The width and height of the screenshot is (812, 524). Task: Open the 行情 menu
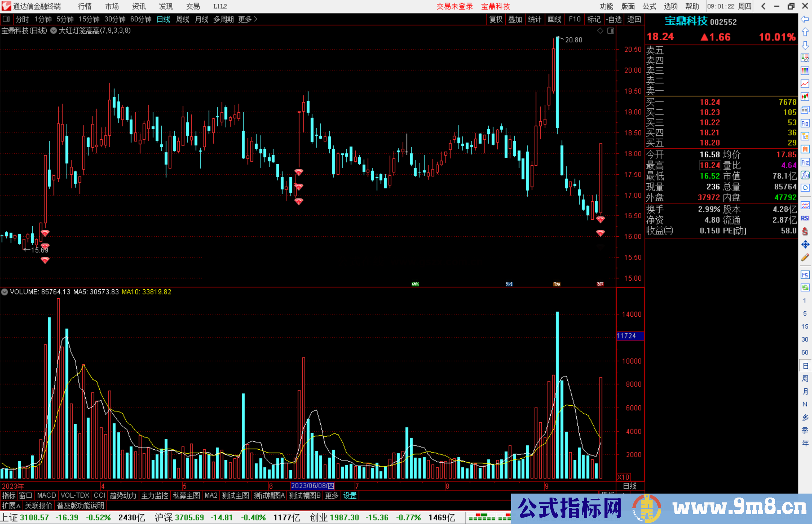(x=85, y=6)
